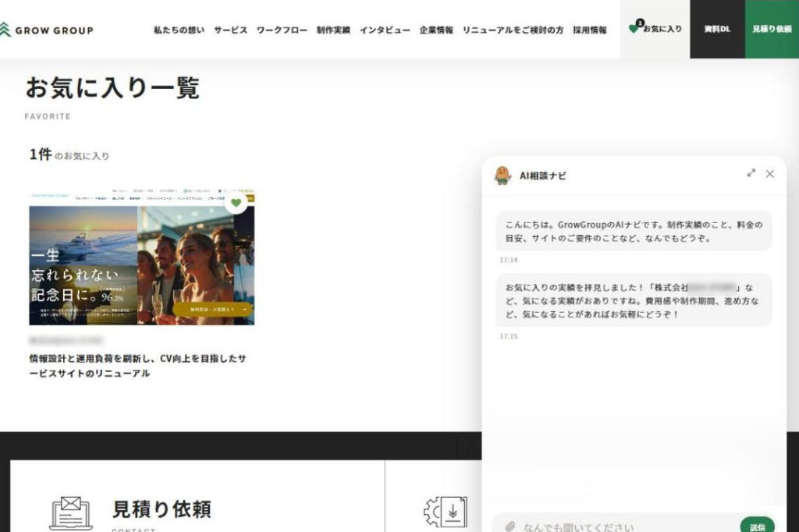Click the paperclip attach icon in chat
Image resolution: width=799 pixels, height=532 pixels.
point(510,526)
